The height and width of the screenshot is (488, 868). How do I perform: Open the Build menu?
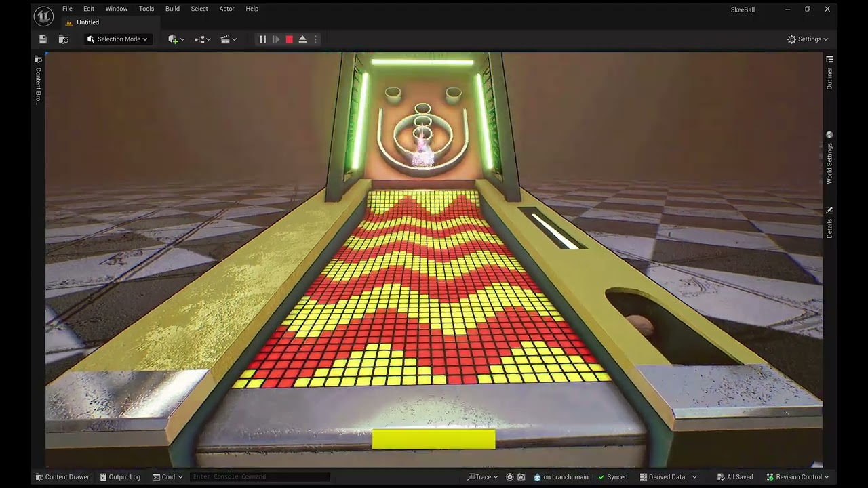click(x=172, y=9)
